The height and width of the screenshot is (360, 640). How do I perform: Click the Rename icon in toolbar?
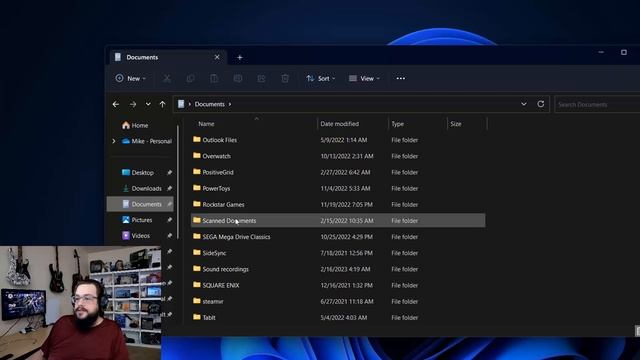pyautogui.click(x=238, y=78)
